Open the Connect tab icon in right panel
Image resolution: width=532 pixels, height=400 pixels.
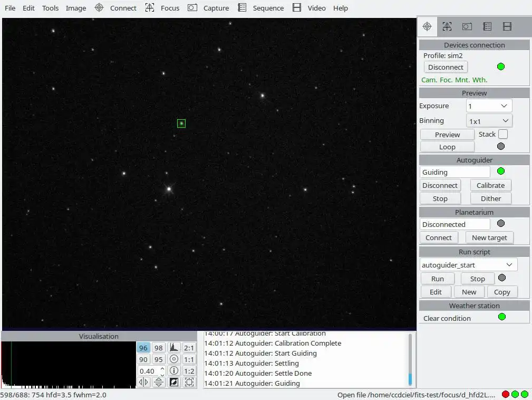(427, 26)
